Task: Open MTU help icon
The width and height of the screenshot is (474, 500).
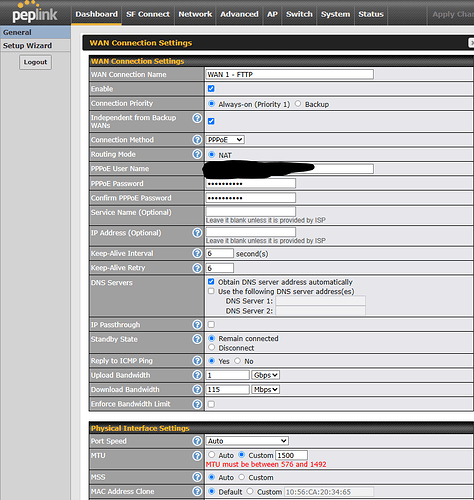Action: 197,456
